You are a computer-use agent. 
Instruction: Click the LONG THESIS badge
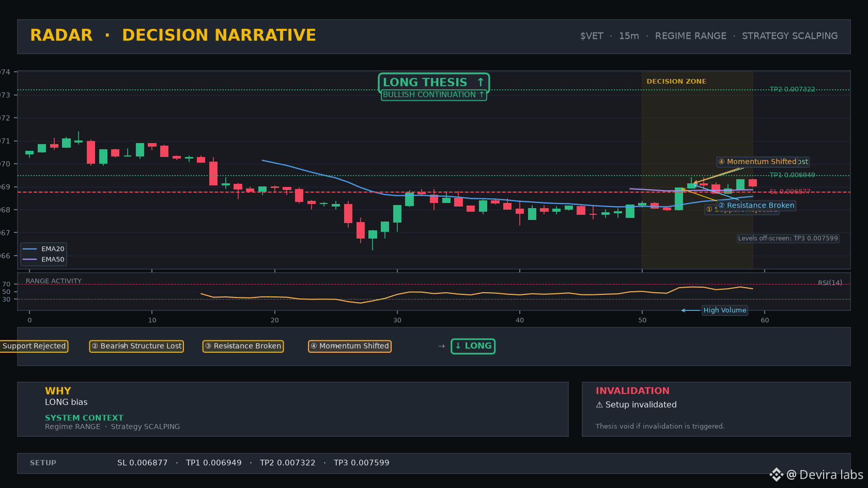click(x=434, y=82)
